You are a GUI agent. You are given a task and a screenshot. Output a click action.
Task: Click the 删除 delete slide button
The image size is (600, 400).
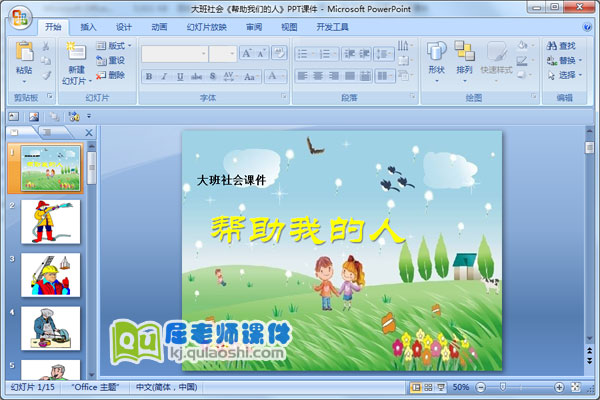[111, 75]
